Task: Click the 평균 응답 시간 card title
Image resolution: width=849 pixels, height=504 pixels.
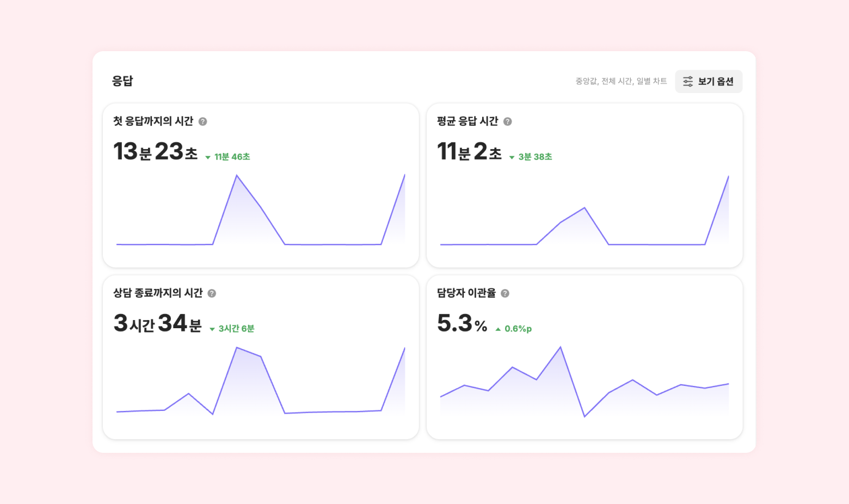Action: pyautogui.click(x=467, y=121)
